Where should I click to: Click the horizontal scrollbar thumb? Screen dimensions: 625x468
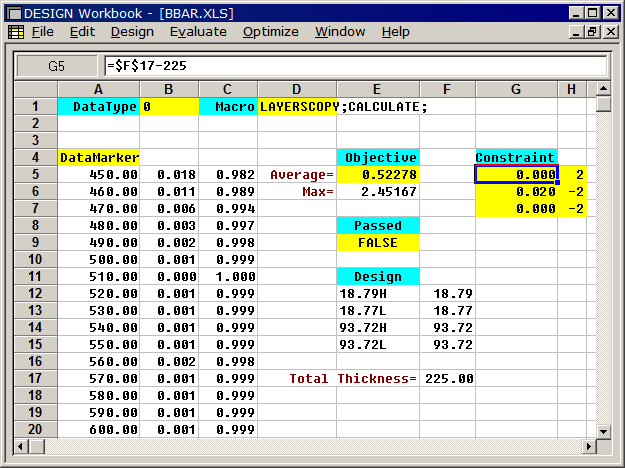pyautogui.click(x=37, y=446)
